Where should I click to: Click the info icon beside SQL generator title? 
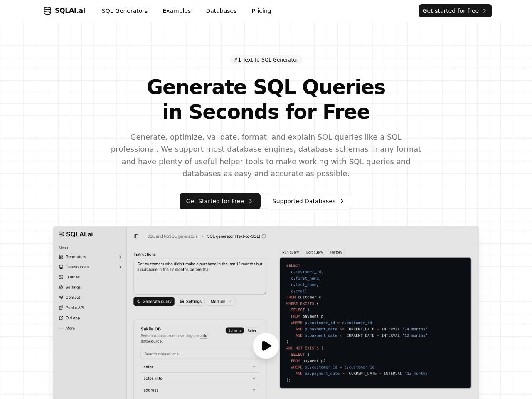[264, 236]
